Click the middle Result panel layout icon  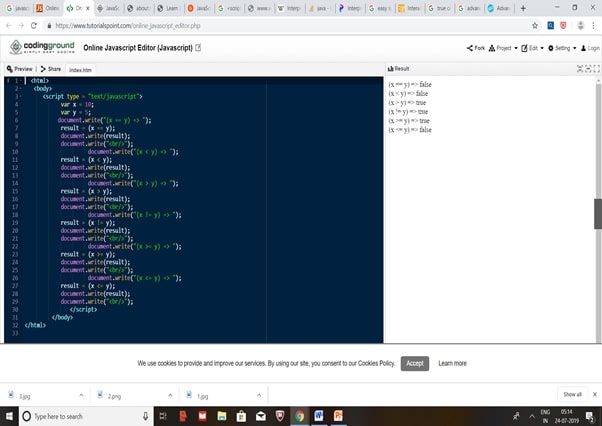coord(588,69)
